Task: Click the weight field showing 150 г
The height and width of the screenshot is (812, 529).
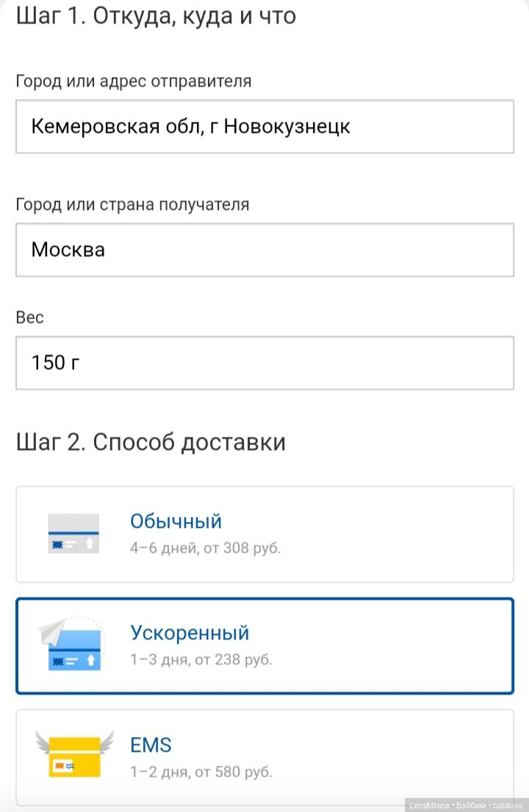Action: click(264, 363)
